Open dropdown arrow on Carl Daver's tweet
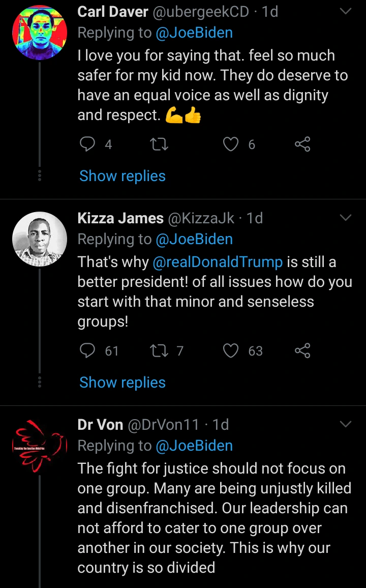Image resolution: width=366 pixels, height=588 pixels. [x=346, y=12]
